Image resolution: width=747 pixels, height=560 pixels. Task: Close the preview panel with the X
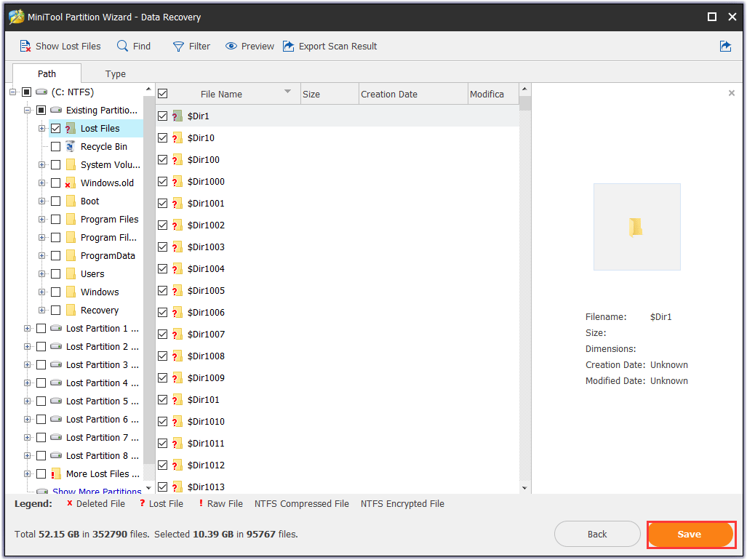click(731, 93)
